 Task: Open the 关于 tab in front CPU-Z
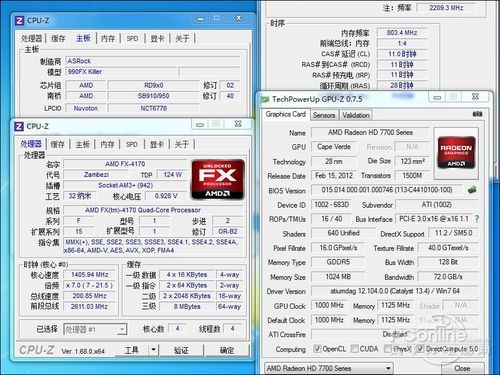click(182, 144)
